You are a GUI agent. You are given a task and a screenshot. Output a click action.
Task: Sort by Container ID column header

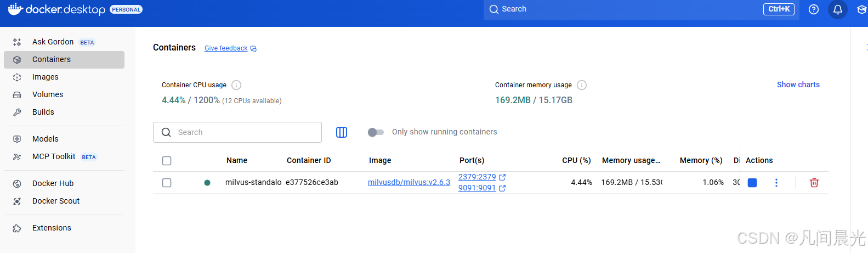309,160
